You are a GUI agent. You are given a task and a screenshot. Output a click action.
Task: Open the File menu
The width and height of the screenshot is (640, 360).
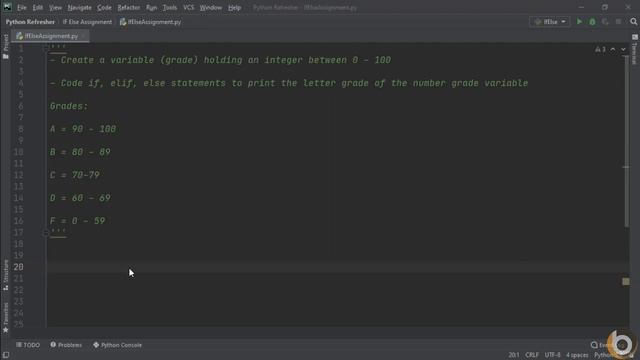22,8
